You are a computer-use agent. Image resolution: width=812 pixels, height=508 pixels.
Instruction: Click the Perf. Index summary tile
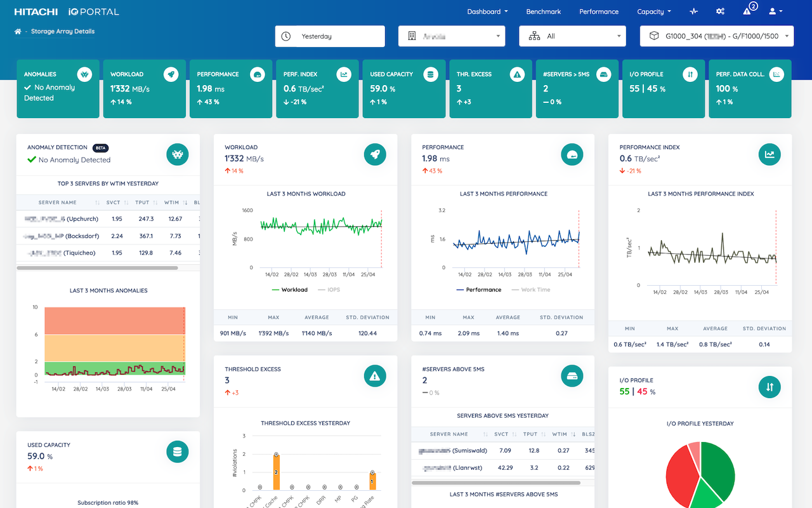click(318, 89)
